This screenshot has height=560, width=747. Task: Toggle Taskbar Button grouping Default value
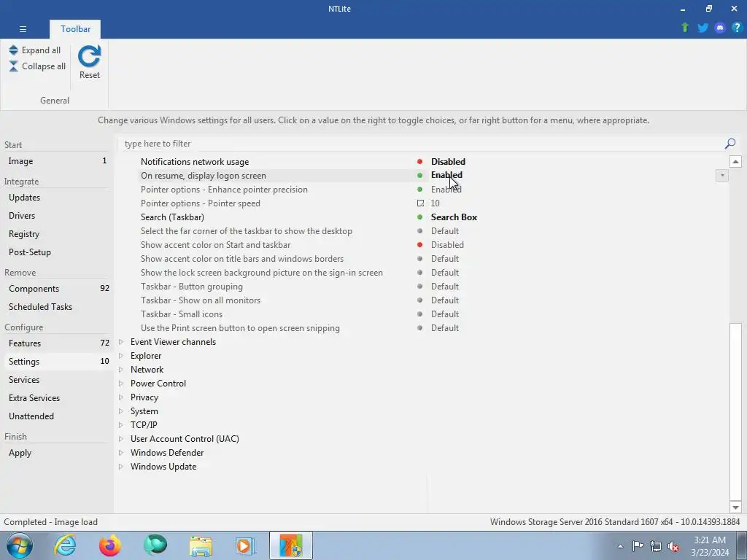point(445,287)
